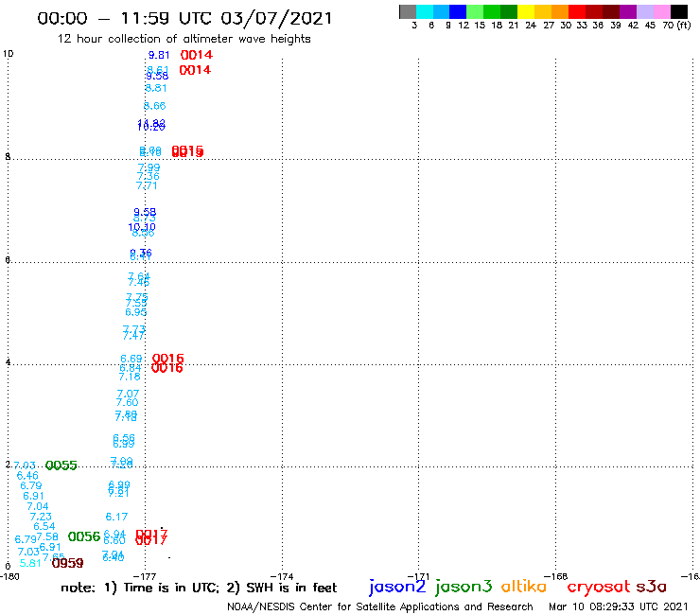700x615 pixels.
Task: Select the 'cryosat' satellite label
Action: click(599, 588)
